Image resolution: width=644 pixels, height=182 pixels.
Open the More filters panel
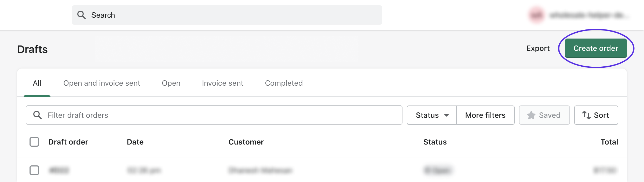point(485,115)
